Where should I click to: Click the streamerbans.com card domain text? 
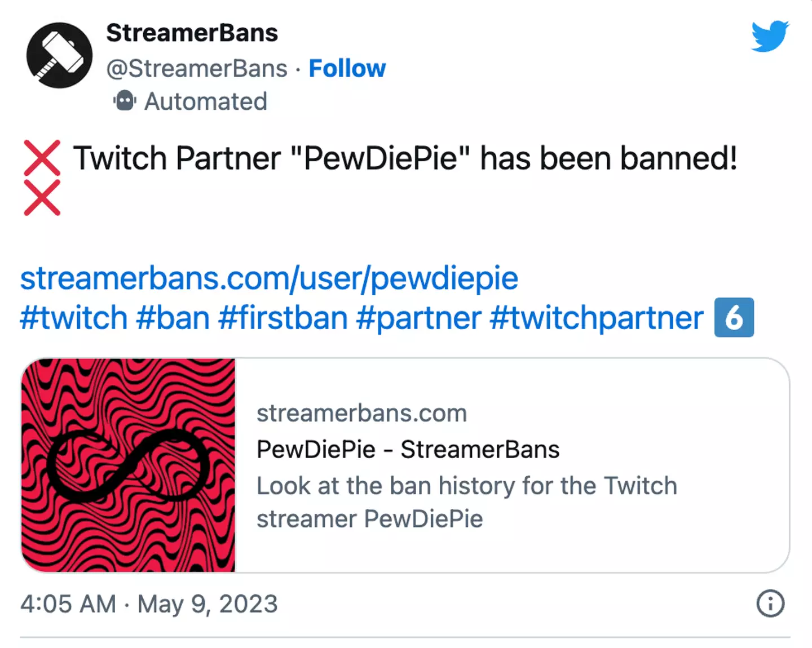tap(361, 413)
